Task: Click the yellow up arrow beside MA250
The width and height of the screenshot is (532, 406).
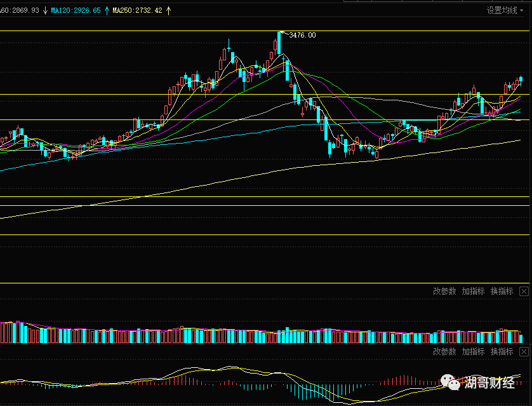Action: coord(169,11)
